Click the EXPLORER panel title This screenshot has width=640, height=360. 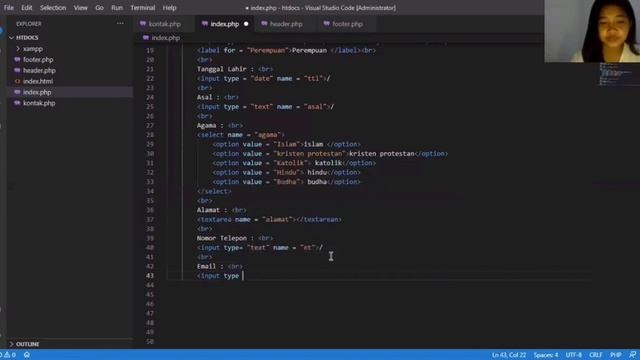pos(29,24)
